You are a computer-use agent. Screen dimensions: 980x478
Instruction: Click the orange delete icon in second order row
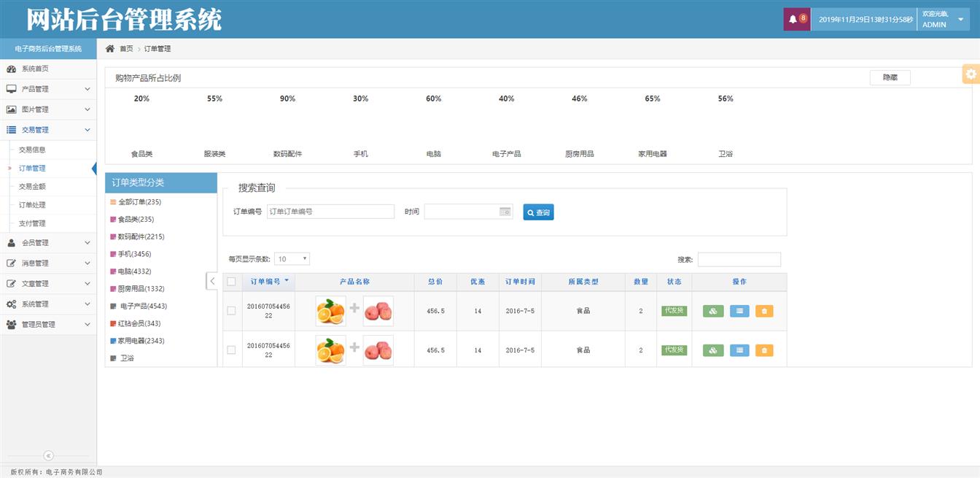[764, 350]
